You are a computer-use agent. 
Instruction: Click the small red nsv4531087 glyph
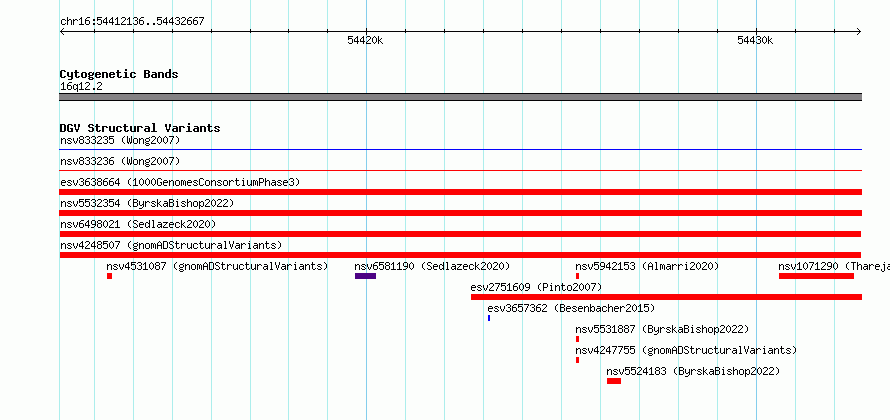[110, 276]
